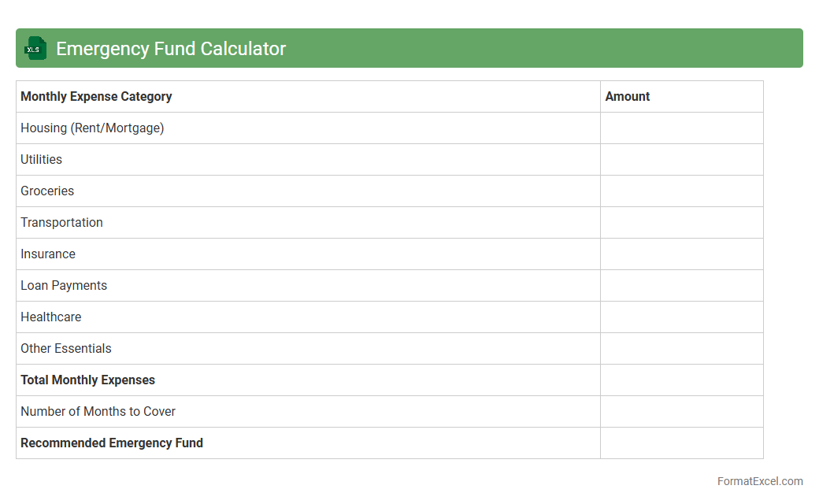The height and width of the screenshot is (504, 819).
Task: Select the Insurance amount cell
Action: [681, 254]
